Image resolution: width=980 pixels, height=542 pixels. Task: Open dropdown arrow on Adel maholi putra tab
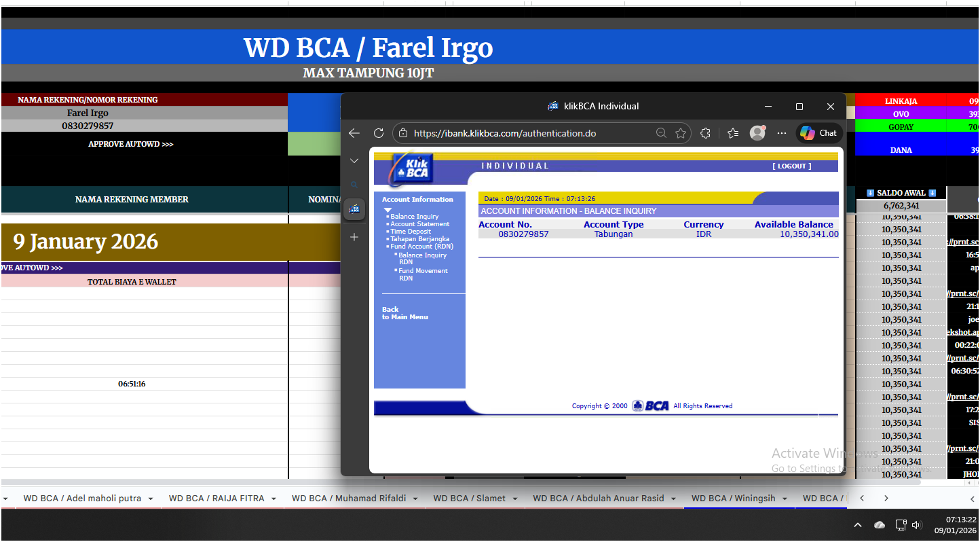click(x=150, y=499)
